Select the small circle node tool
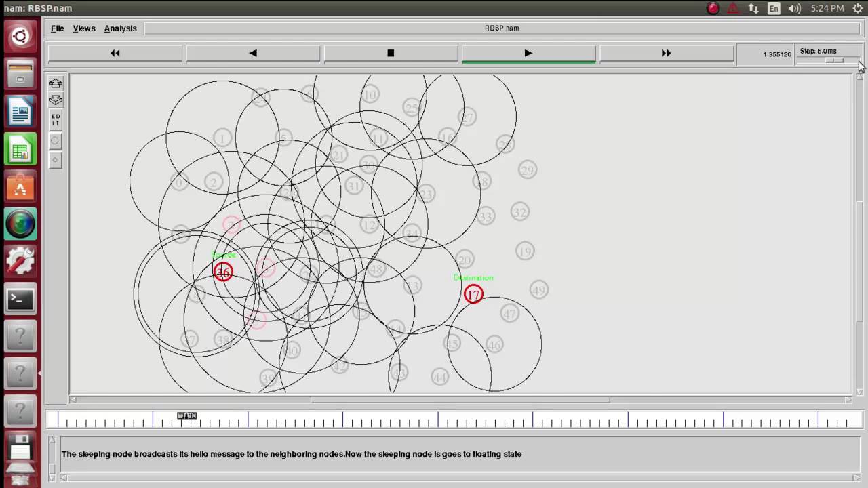The height and width of the screenshot is (488, 868). (56, 160)
